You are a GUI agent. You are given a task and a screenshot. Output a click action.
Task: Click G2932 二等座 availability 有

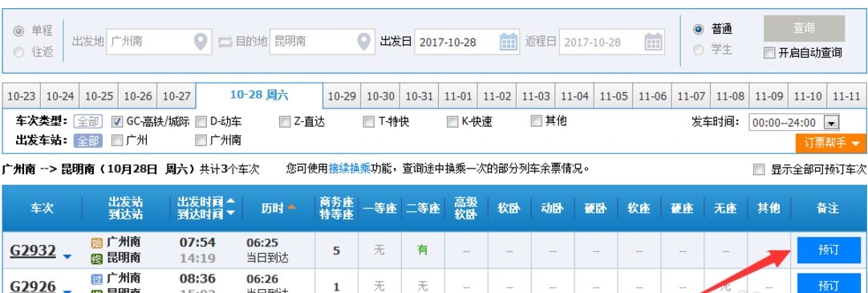(x=423, y=250)
